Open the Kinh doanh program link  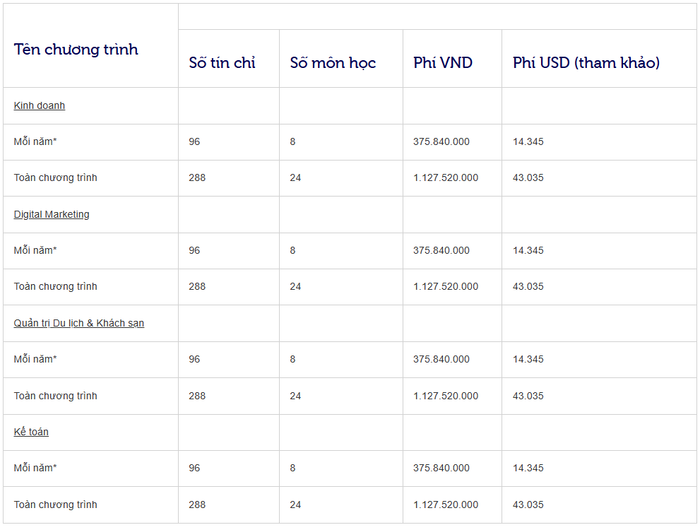(x=39, y=105)
